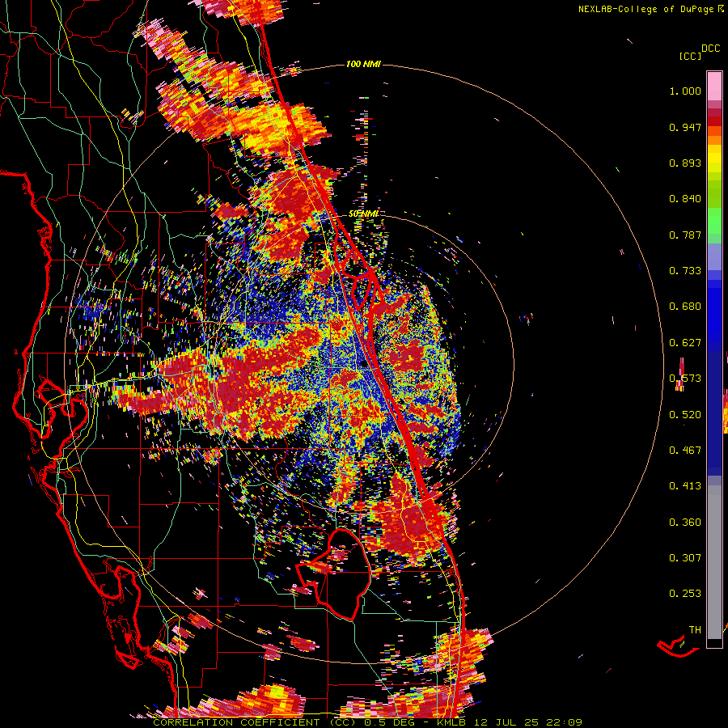Click the 1.000 legend value
Screen dimensions: 728x728
685,91
